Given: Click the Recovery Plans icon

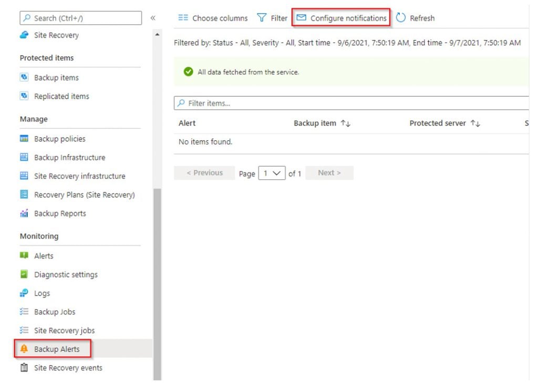Looking at the screenshot, I should pyautogui.click(x=24, y=194).
